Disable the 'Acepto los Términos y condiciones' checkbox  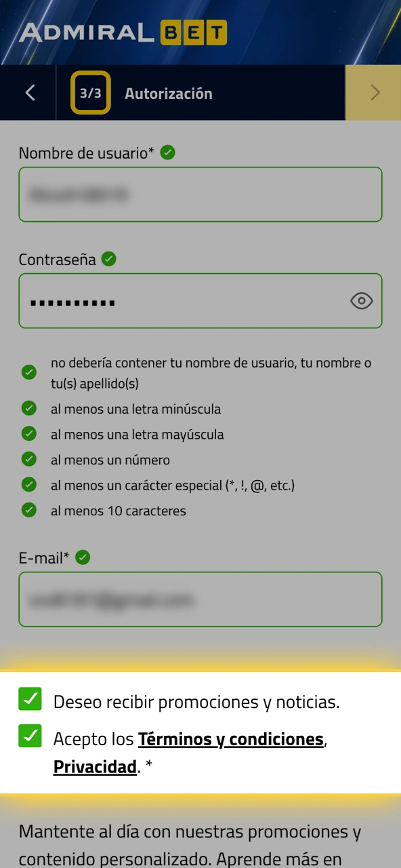pos(30,736)
